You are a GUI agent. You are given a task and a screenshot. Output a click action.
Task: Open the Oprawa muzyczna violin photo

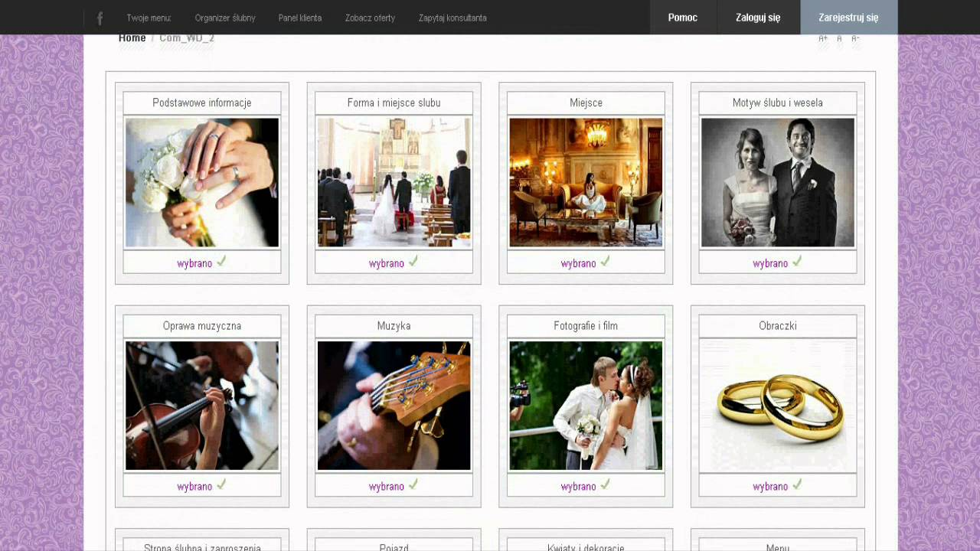click(x=202, y=406)
